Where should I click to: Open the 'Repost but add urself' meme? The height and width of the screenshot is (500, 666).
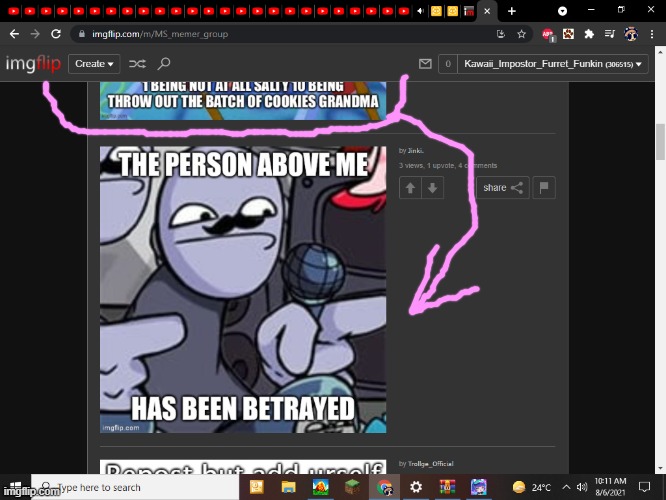[x=243, y=467]
